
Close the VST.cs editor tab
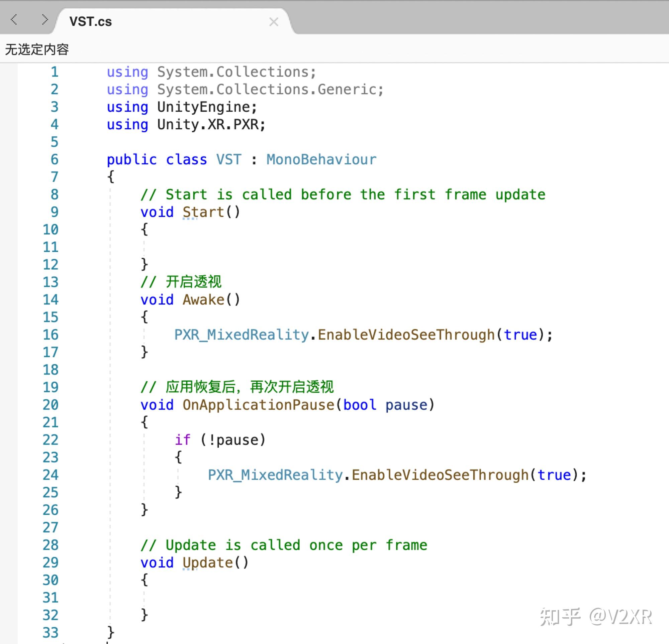[x=274, y=22]
